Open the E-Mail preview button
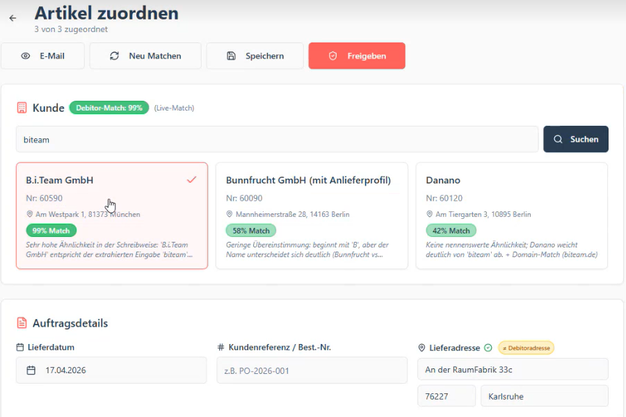Screen dimensions: 626x417 pos(43,56)
